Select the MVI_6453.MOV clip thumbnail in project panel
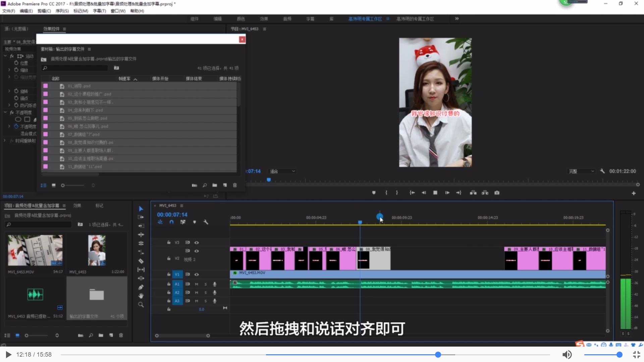The width and height of the screenshot is (644, 362). (35, 250)
